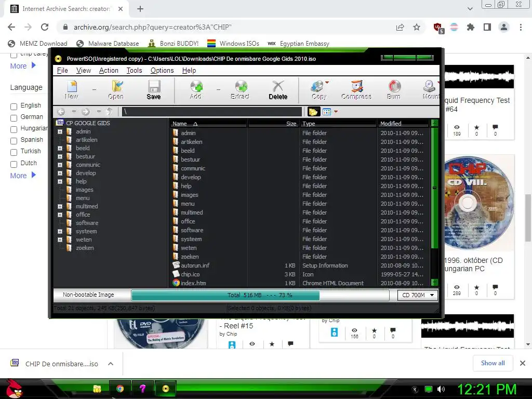Toggle the folders pane icon
Image resolution: width=532 pixels, height=399 pixels.
(313, 112)
